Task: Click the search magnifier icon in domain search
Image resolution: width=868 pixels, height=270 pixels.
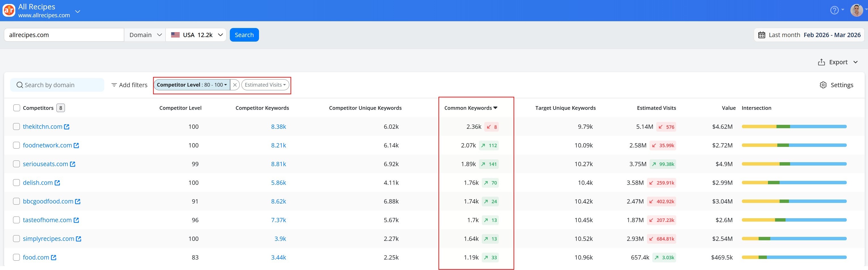Action: [20, 85]
